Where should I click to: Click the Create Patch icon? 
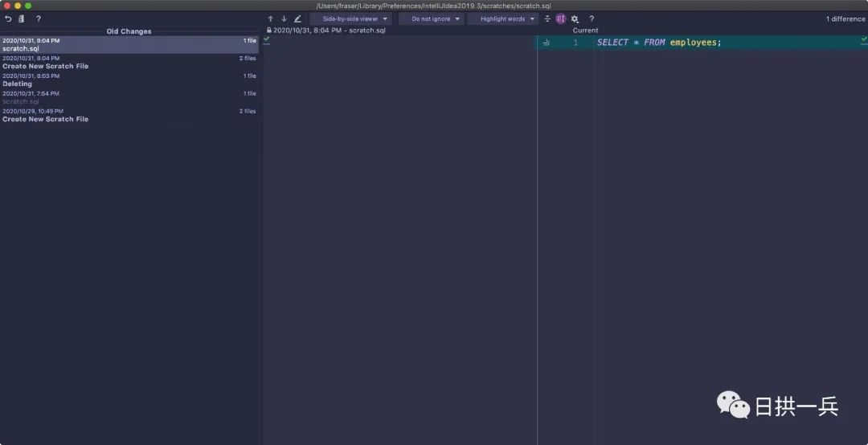(21, 18)
